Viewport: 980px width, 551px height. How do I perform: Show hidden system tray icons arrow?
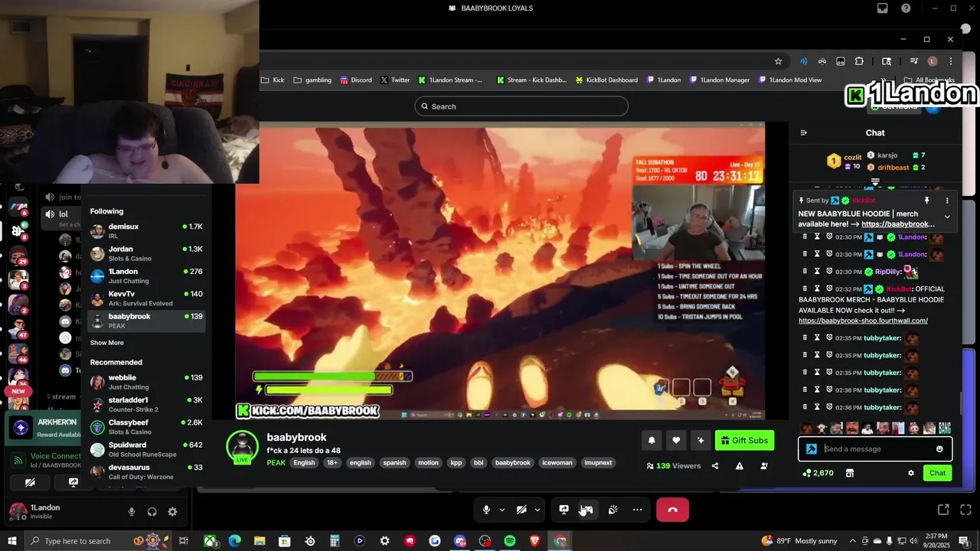(853, 541)
